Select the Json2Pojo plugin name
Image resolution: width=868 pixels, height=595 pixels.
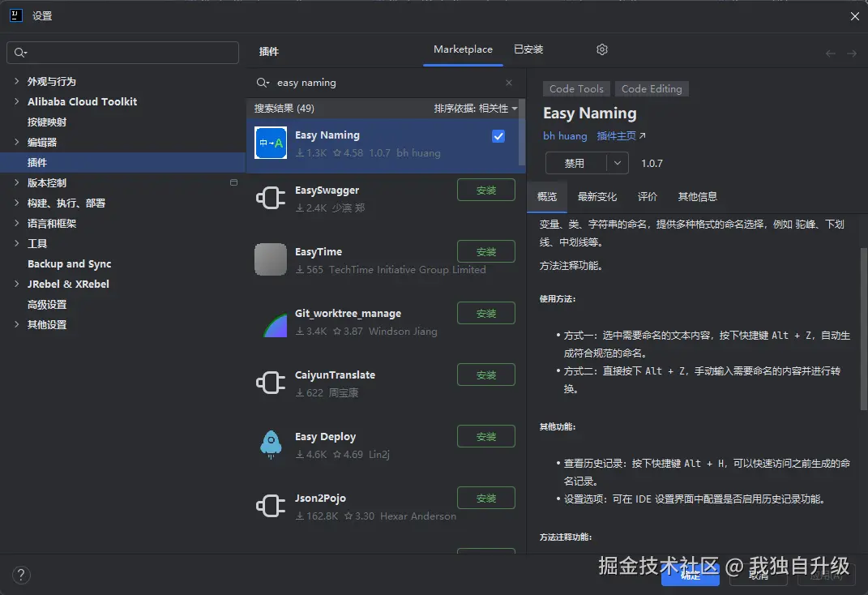point(320,499)
